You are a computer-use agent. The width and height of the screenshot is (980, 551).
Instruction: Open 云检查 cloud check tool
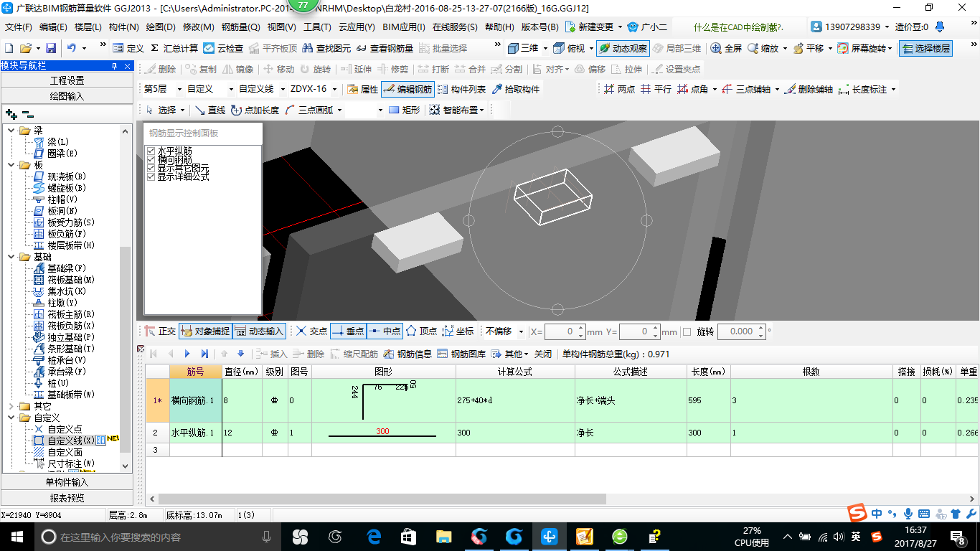point(224,48)
